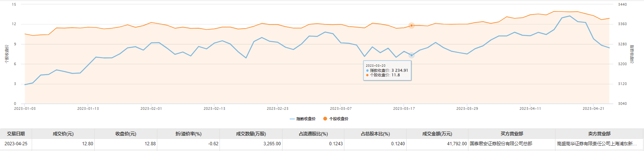Click the 2023-02-01 x-axis label
644x151 pixels.
click(x=151, y=109)
